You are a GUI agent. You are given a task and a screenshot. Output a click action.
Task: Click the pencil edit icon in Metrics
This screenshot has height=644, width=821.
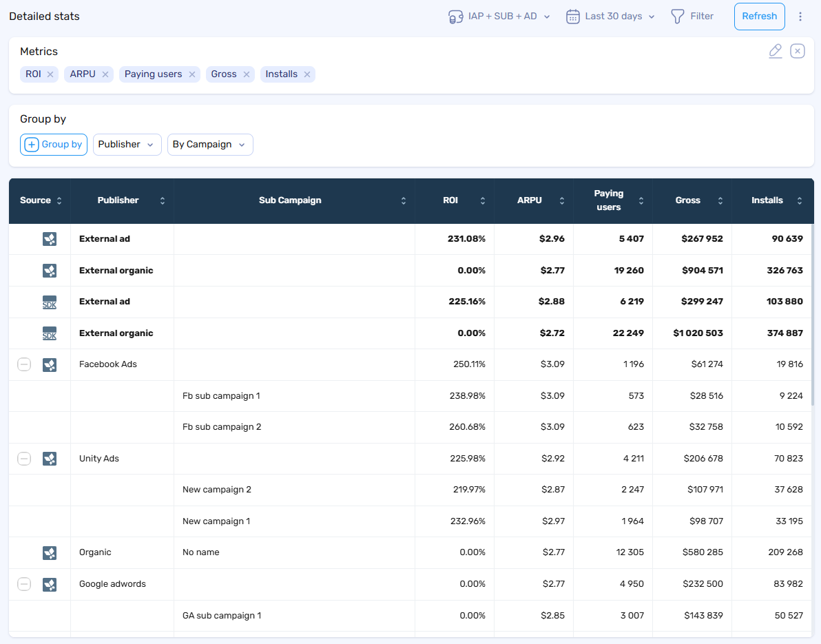click(776, 51)
